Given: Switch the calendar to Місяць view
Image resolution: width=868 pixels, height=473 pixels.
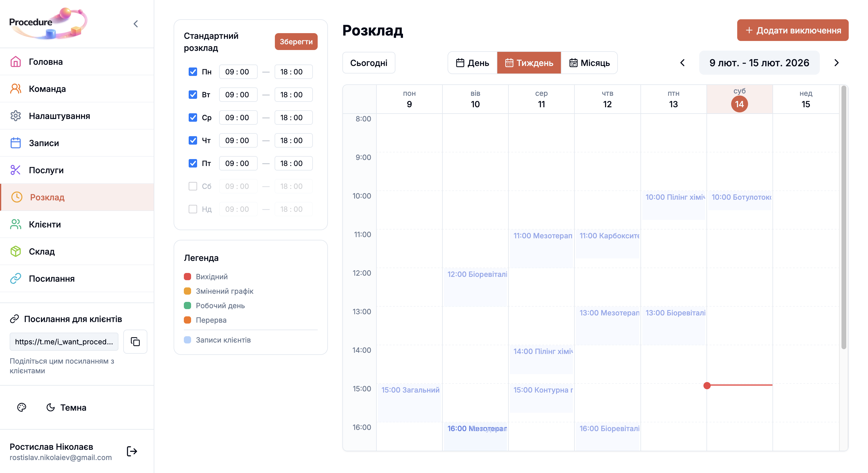Looking at the screenshot, I should point(589,63).
